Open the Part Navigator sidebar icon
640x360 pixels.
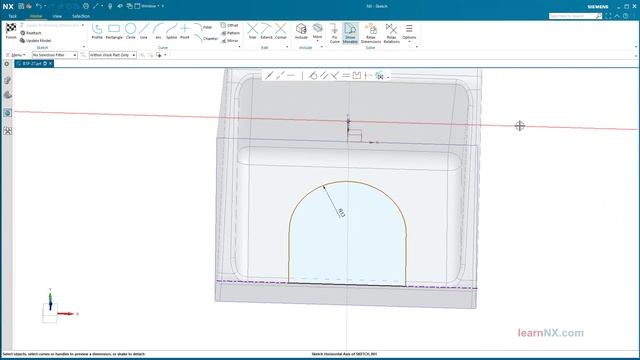coord(7,80)
